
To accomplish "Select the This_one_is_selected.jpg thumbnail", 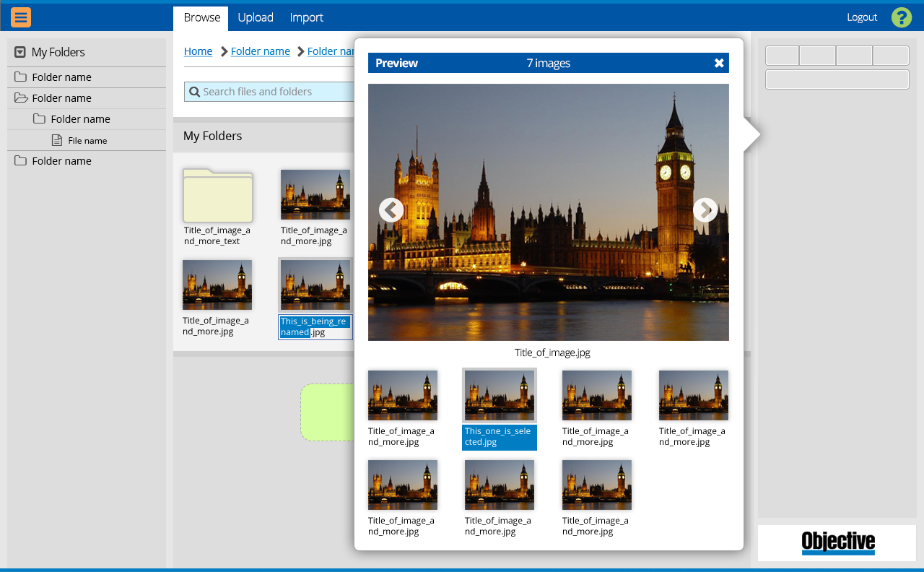I will point(500,395).
